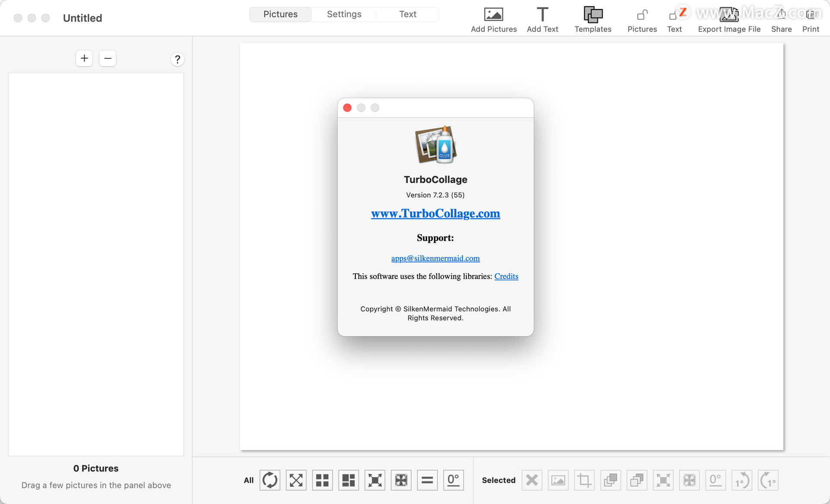Open the Share toolbar item
The width and height of the screenshot is (830, 504).
click(781, 15)
